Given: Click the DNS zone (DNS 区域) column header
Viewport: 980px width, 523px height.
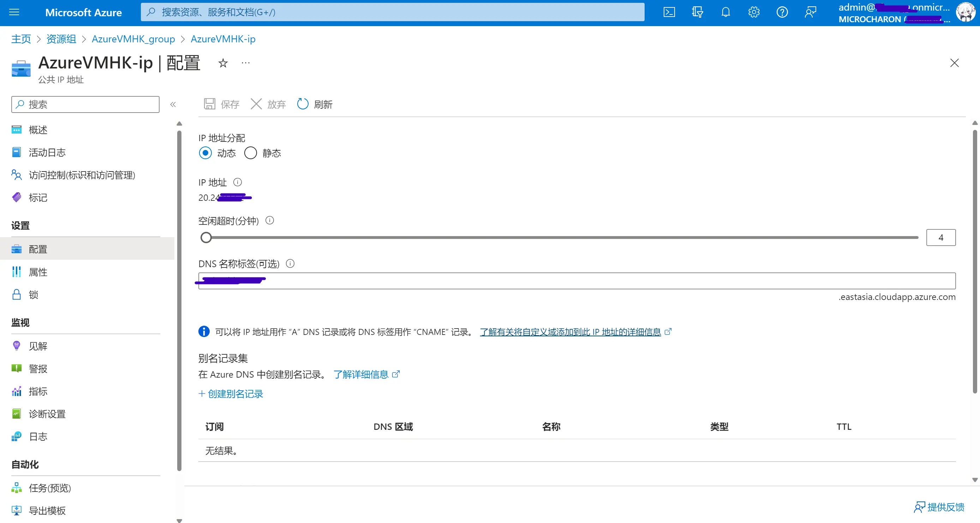Looking at the screenshot, I should click(x=393, y=427).
